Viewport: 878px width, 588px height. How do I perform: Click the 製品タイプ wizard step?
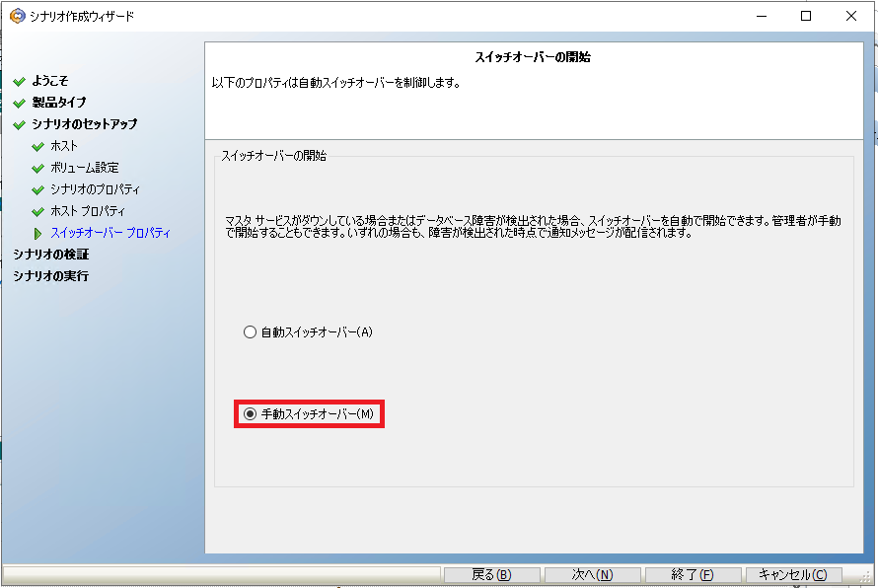59,103
